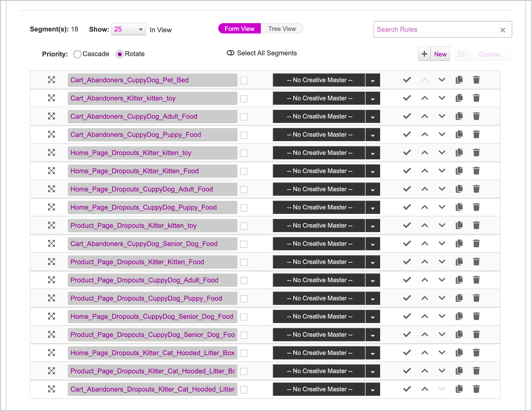Click the plus icon to add segment
The height and width of the screenshot is (411, 532).
(424, 54)
